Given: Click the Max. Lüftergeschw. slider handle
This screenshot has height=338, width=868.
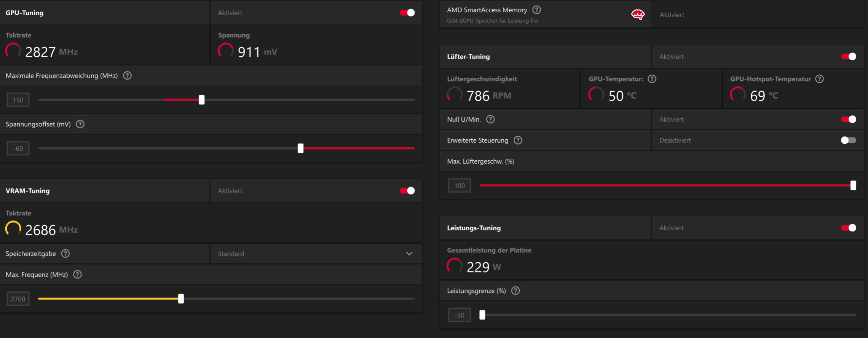Looking at the screenshot, I should click(x=854, y=185).
